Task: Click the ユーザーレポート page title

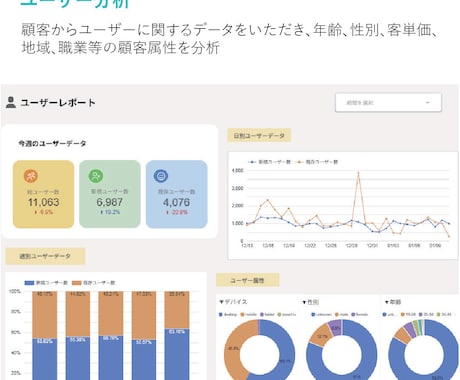Action: [58, 103]
